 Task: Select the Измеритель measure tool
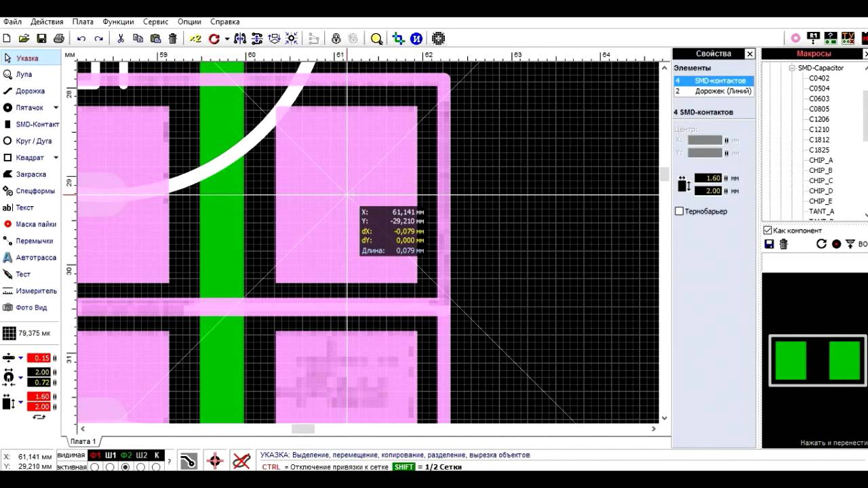[x=30, y=291]
